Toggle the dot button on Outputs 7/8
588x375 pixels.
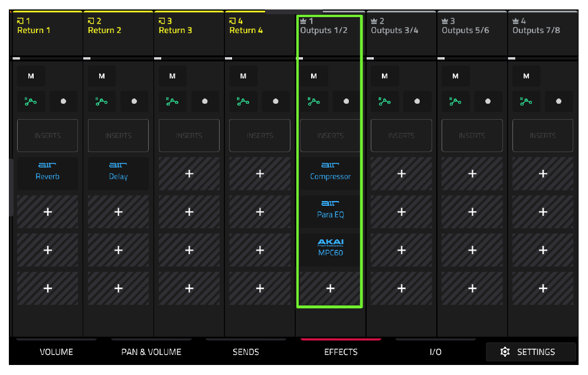click(x=558, y=101)
